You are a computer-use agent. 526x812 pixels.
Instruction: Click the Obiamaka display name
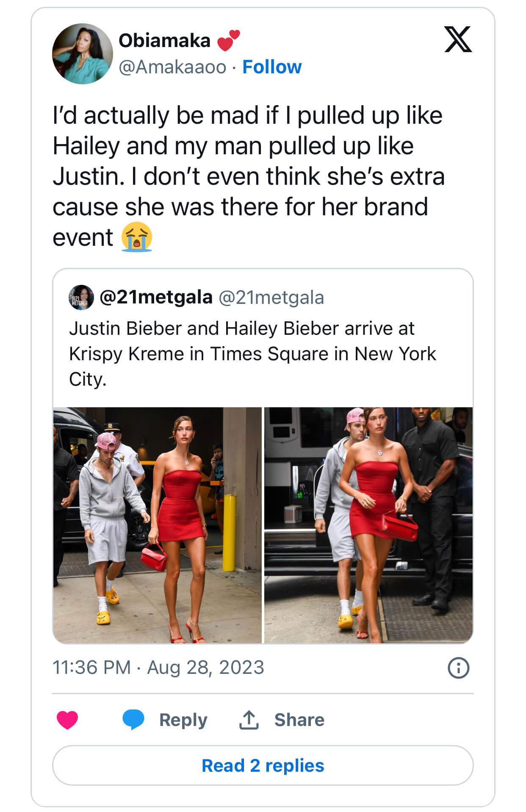(x=164, y=41)
